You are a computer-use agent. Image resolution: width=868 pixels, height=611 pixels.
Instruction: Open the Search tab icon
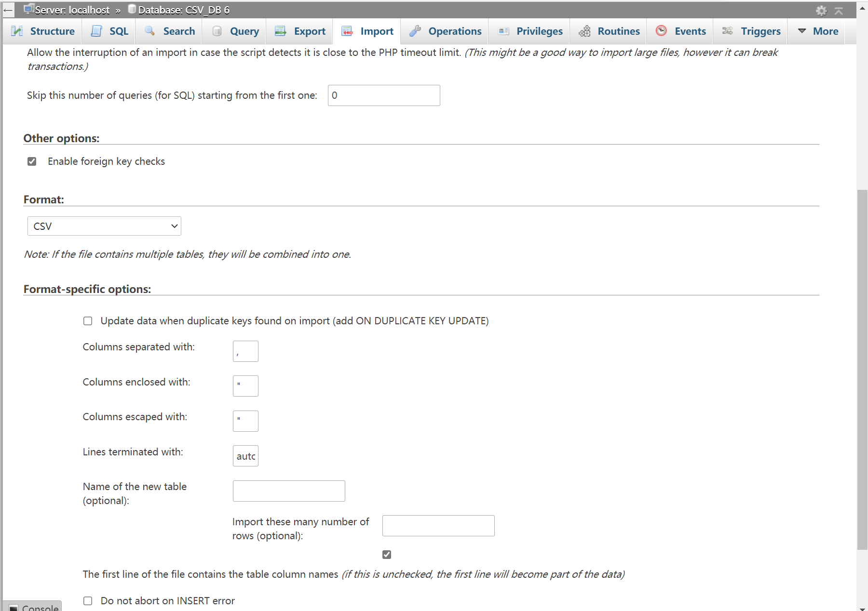coord(149,31)
